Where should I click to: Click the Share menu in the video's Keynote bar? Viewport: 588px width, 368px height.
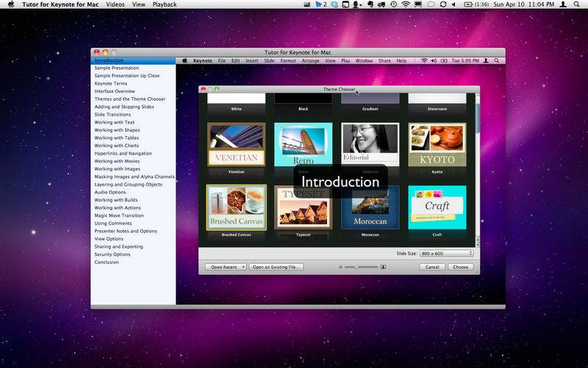point(384,60)
